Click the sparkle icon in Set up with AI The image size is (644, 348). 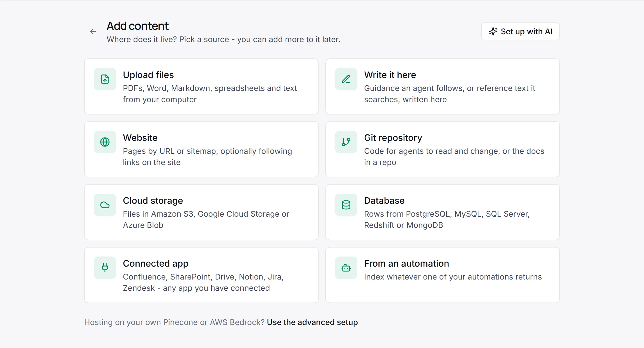tap(493, 31)
